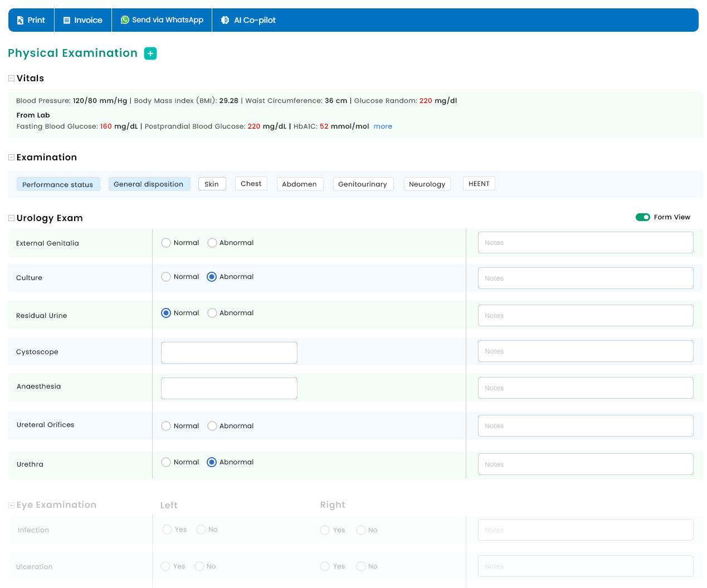This screenshot has height=588, width=707.
Task: Select Normal for Ureteral Orifices
Action: tap(166, 426)
